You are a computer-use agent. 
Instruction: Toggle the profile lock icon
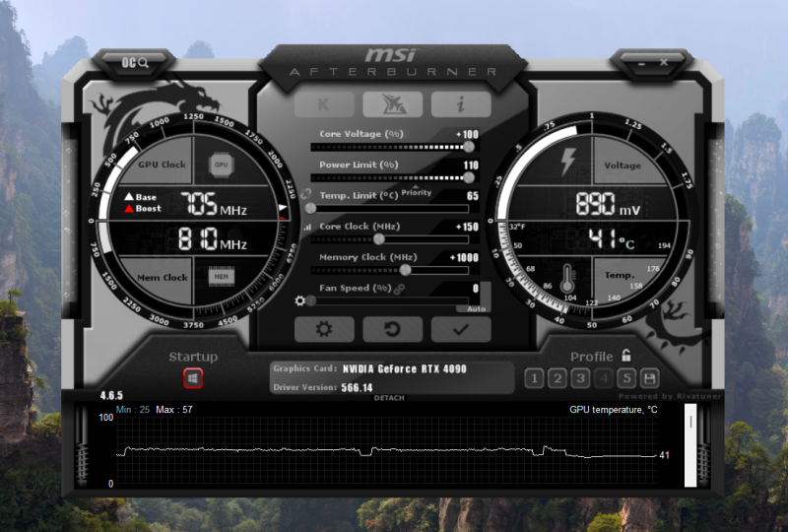click(625, 356)
